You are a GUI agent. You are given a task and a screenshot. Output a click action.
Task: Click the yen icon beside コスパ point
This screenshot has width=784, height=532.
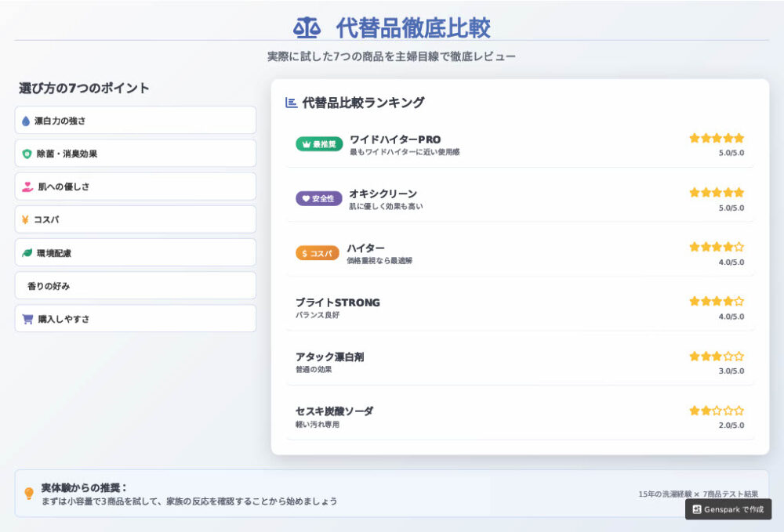(x=25, y=220)
